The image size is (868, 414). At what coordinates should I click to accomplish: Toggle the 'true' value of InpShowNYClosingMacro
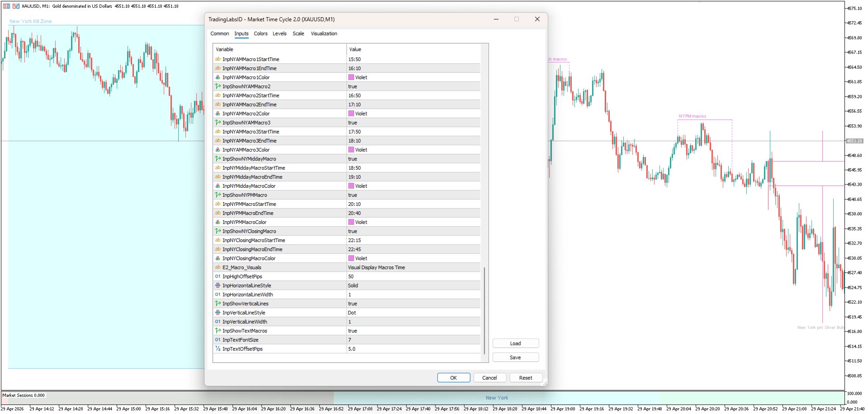(352, 231)
